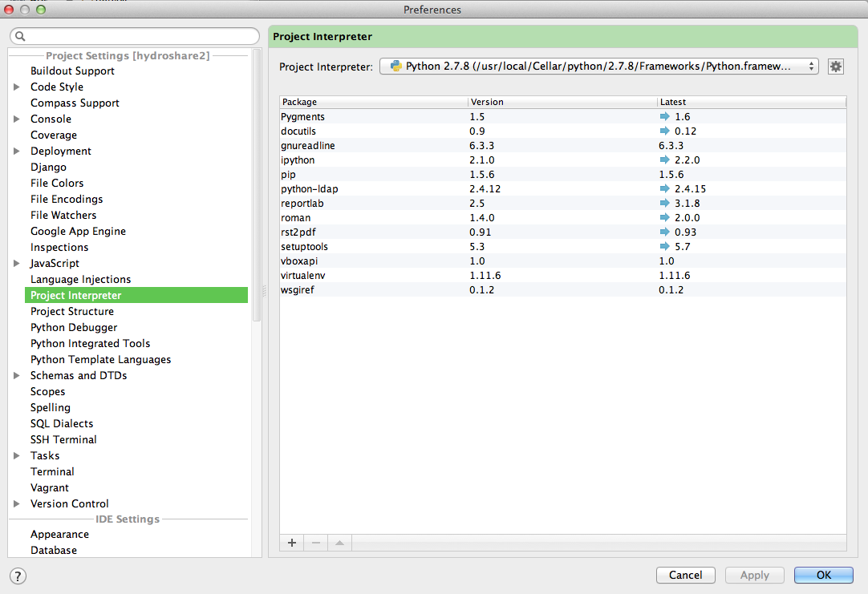The width and height of the screenshot is (868, 594).
Task: Open Compass Support settings
Action: (75, 103)
